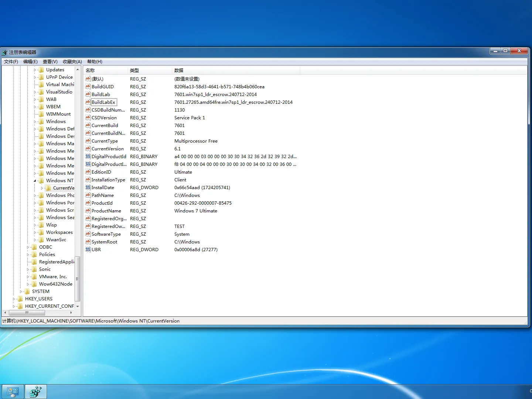Expand the SYSTEM registry key
532x399 pixels.
coord(21,291)
